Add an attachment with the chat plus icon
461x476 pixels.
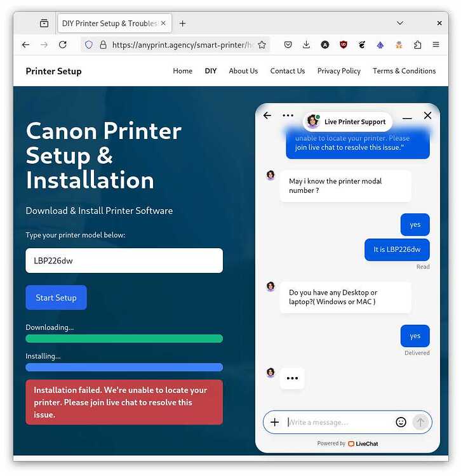pyautogui.click(x=274, y=422)
